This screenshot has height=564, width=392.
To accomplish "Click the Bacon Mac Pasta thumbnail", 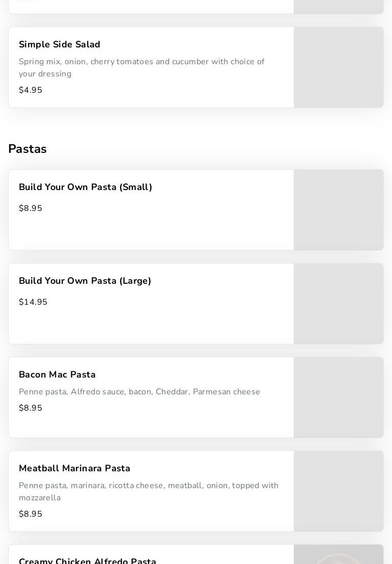I will (339, 397).
